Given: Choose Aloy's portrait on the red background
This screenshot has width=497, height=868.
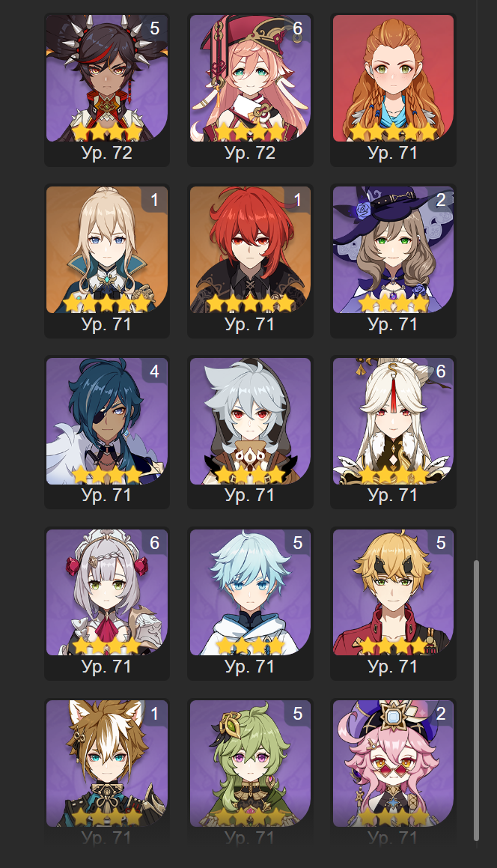Looking at the screenshot, I should [x=393, y=78].
